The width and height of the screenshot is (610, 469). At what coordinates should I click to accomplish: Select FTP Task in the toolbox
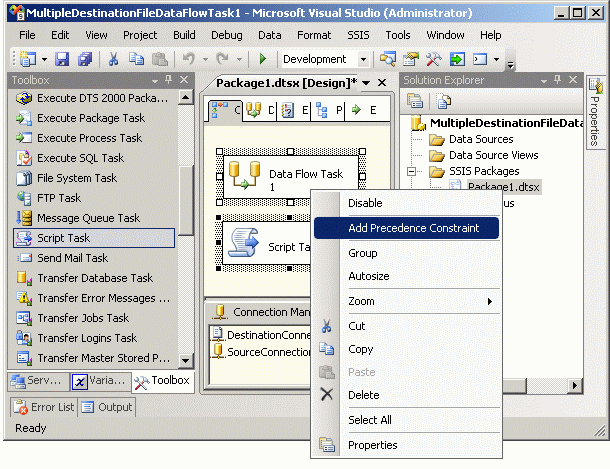click(93, 198)
